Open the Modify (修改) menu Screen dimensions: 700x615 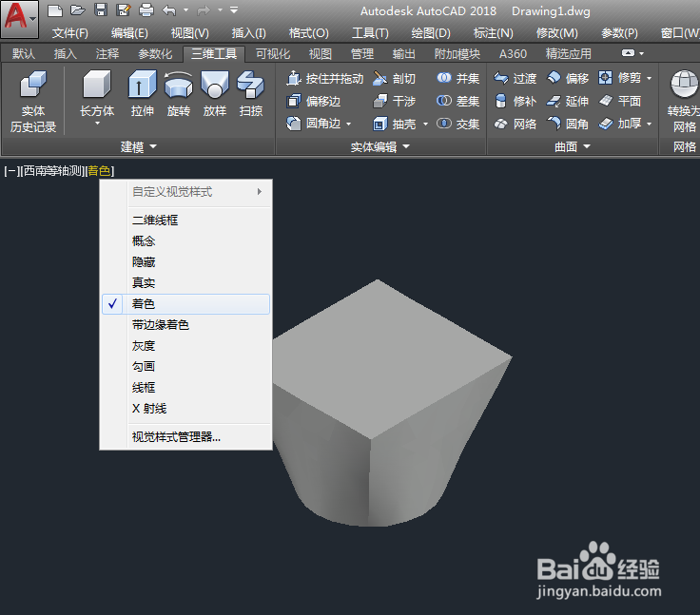click(556, 33)
